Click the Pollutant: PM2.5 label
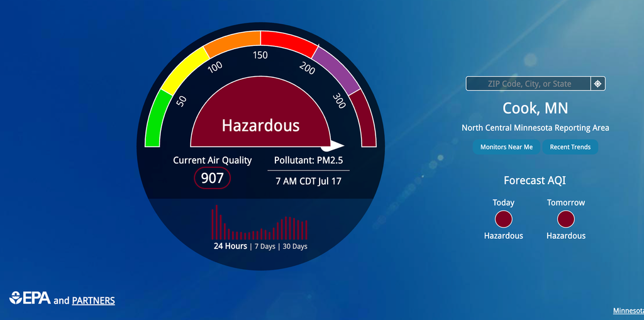 (x=308, y=160)
